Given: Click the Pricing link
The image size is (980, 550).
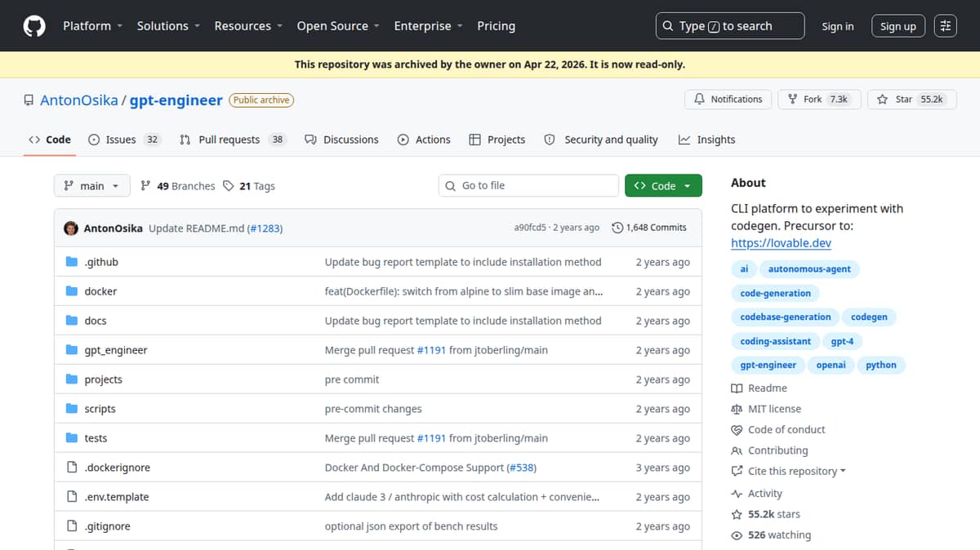Looking at the screenshot, I should [x=496, y=26].
